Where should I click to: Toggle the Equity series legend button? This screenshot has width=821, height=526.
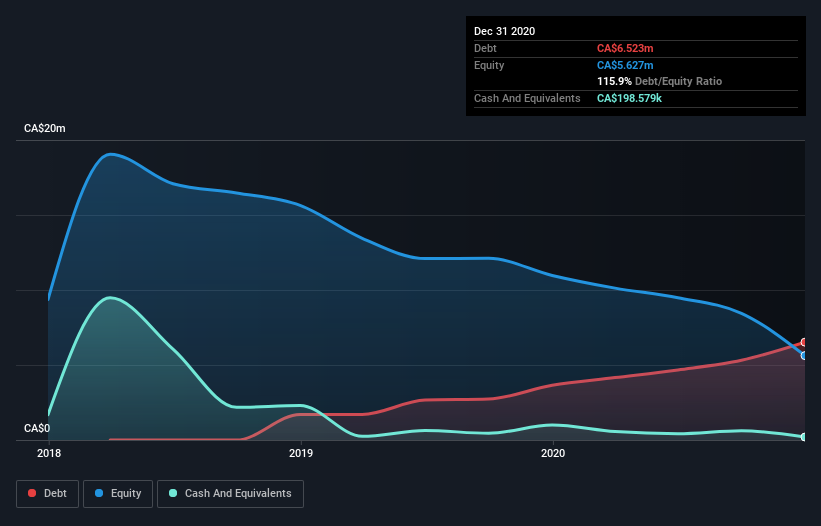(118, 494)
